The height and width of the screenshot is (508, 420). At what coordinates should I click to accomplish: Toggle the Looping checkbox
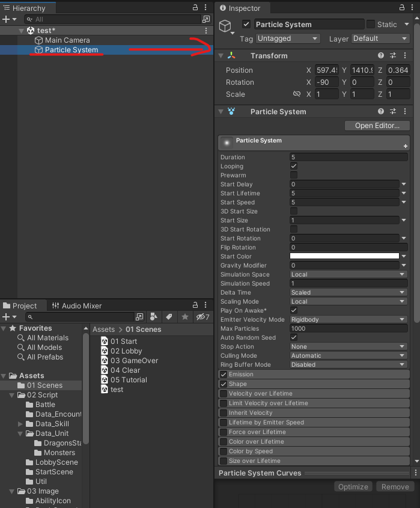pyautogui.click(x=294, y=166)
